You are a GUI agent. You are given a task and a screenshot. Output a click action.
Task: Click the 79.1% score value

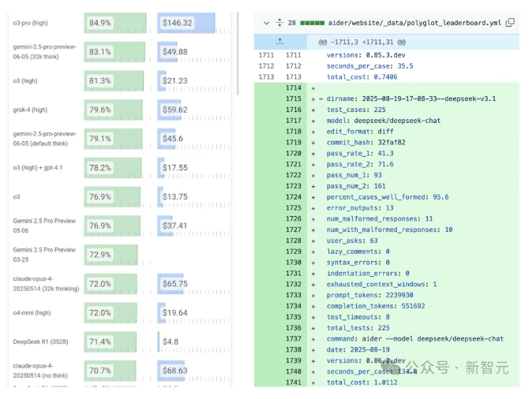pos(99,139)
